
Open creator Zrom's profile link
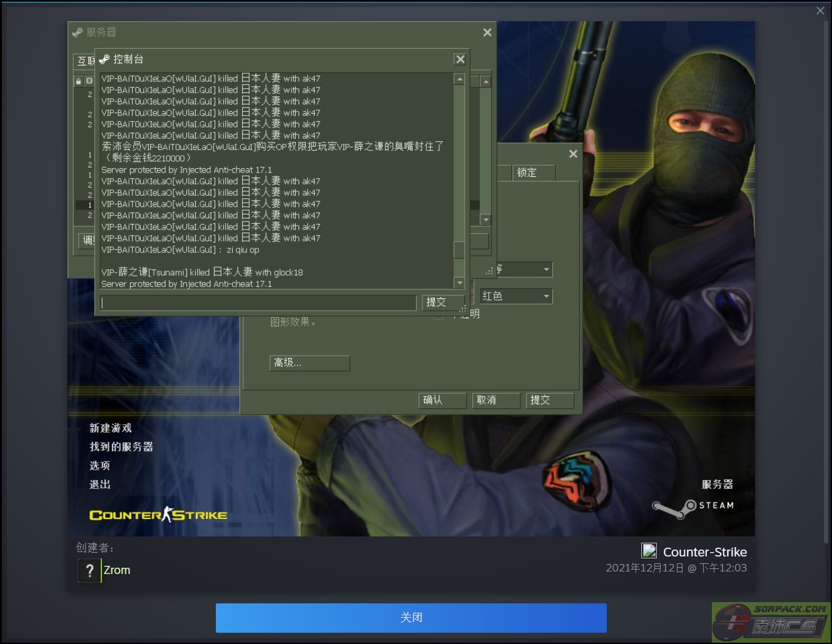(x=117, y=570)
